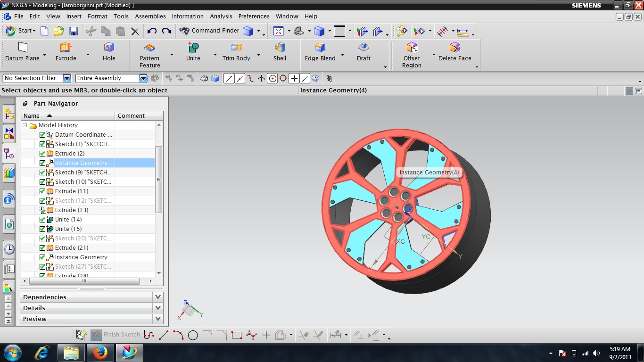Open the No Selection Filter dropdown
The image size is (644, 362).
pos(66,78)
